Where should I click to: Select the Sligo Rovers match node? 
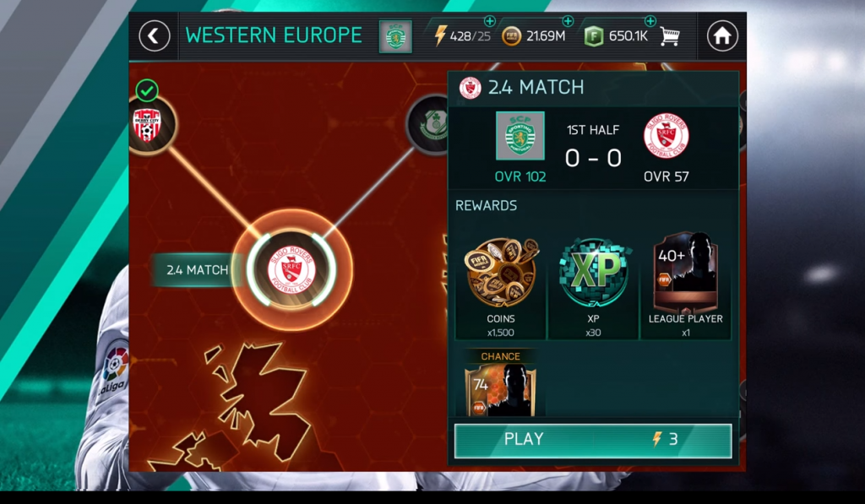tap(291, 269)
